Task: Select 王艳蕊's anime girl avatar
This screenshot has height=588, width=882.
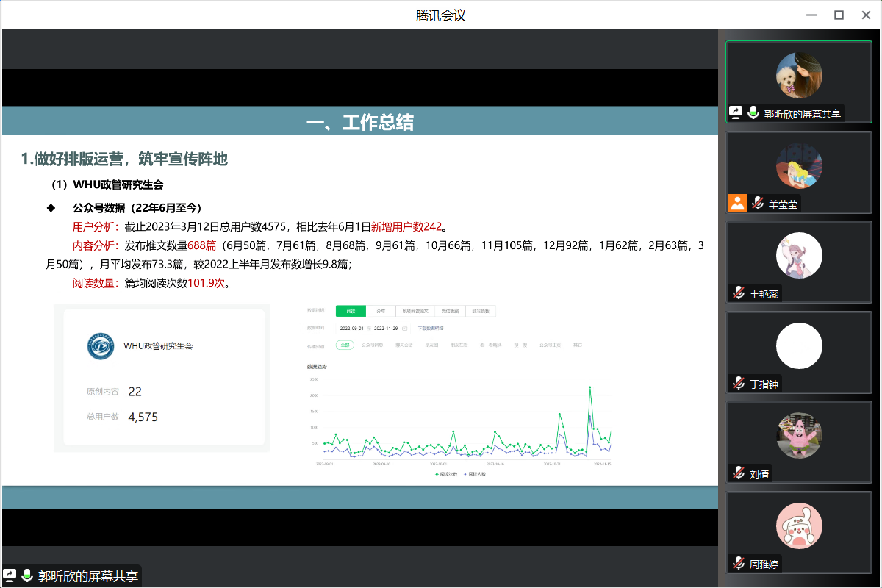Action: (799, 255)
